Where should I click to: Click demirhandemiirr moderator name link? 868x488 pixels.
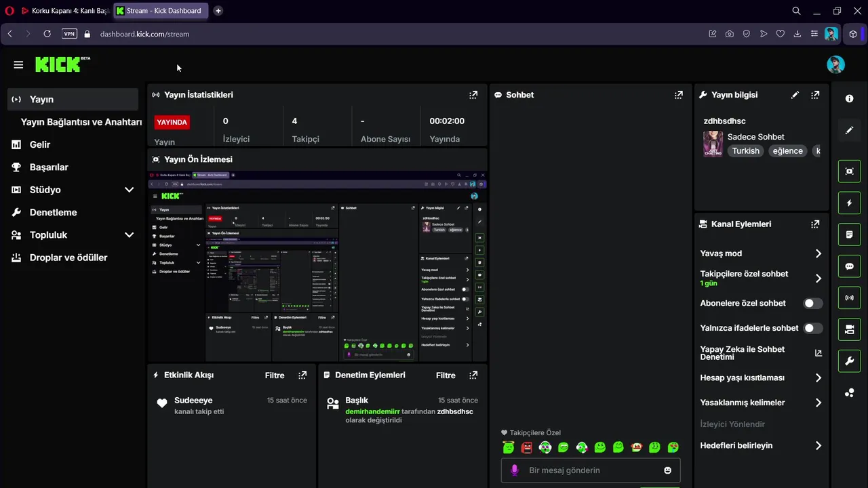373,411
